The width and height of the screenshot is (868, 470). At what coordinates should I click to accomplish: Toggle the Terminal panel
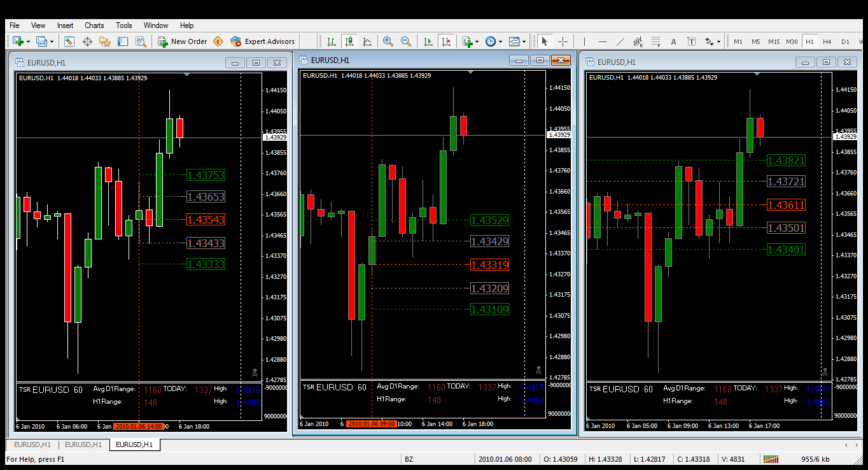(x=123, y=41)
